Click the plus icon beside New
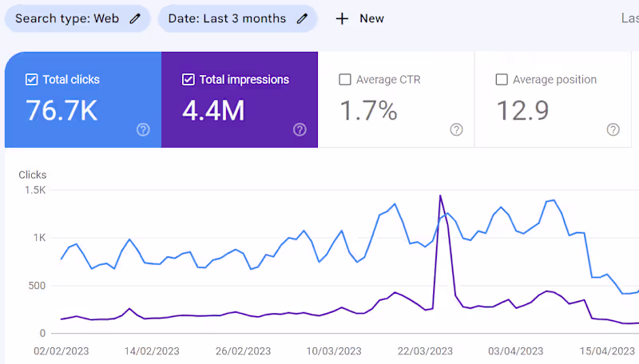The width and height of the screenshot is (639, 364). pyautogui.click(x=342, y=18)
